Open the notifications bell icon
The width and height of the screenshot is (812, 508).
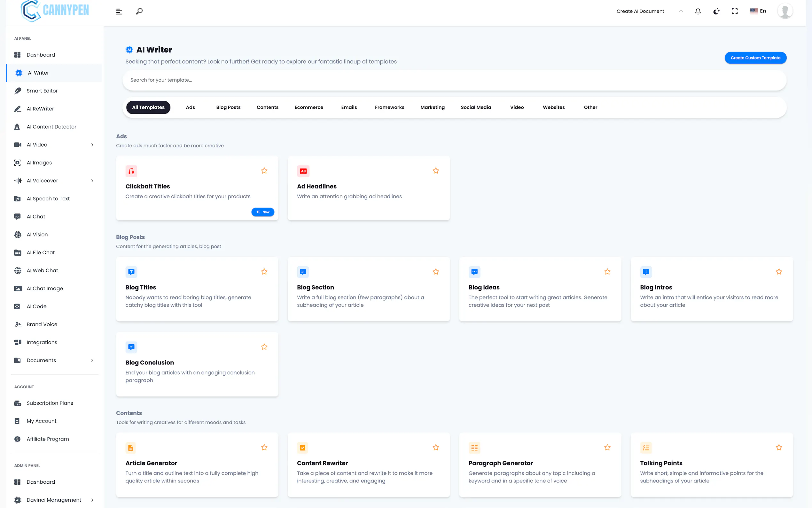coord(698,11)
